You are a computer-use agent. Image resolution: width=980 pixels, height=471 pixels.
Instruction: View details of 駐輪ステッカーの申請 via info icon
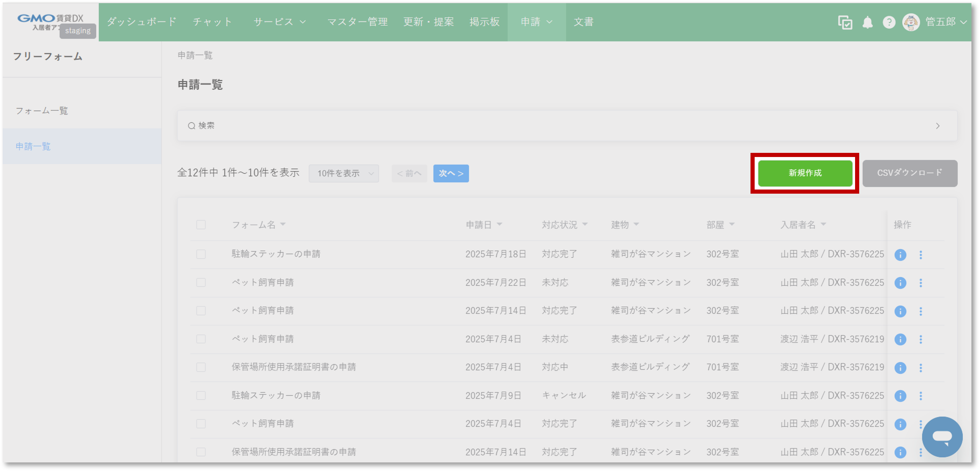[900, 254]
